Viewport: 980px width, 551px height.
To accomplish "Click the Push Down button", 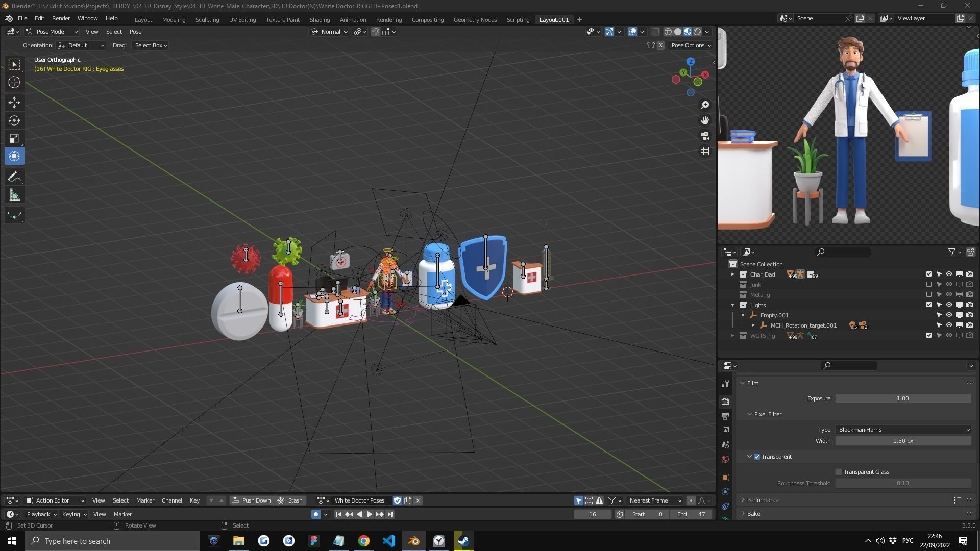I will pos(251,500).
